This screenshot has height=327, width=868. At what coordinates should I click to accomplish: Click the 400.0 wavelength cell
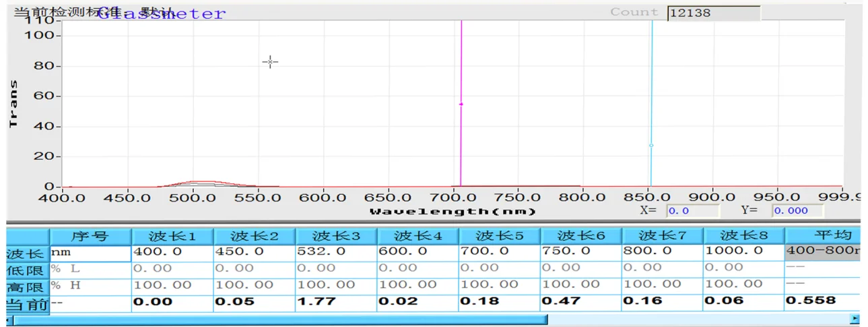tap(172, 254)
